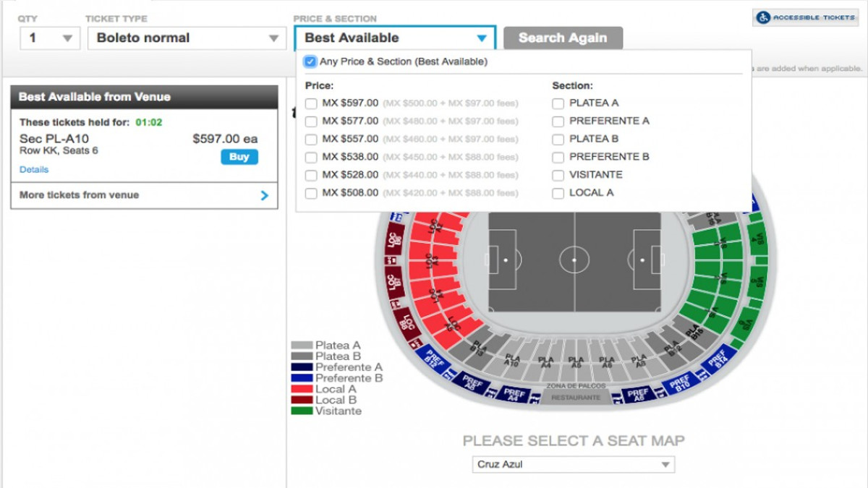The width and height of the screenshot is (868, 488).
Task: Click the red Local A legend swatch
Action: 302,389
